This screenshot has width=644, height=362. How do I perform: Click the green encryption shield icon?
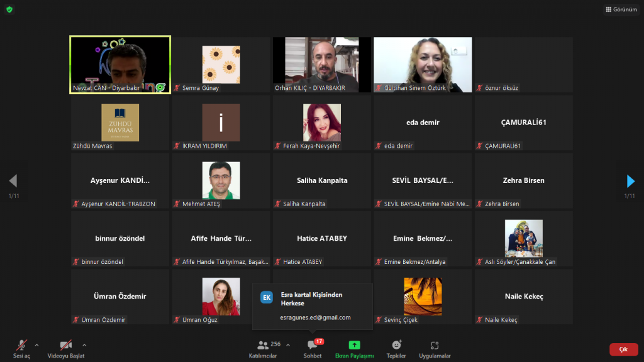pyautogui.click(x=9, y=9)
